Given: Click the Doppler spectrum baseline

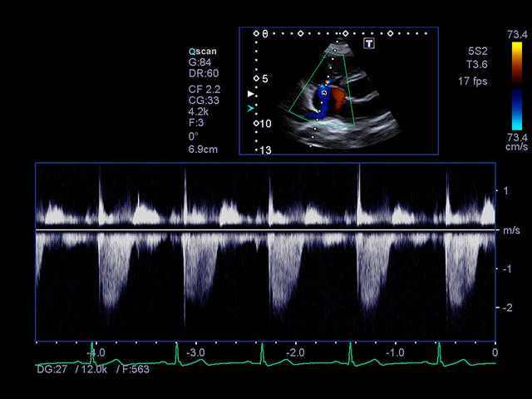Looking at the screenshot, I should 264,229.
